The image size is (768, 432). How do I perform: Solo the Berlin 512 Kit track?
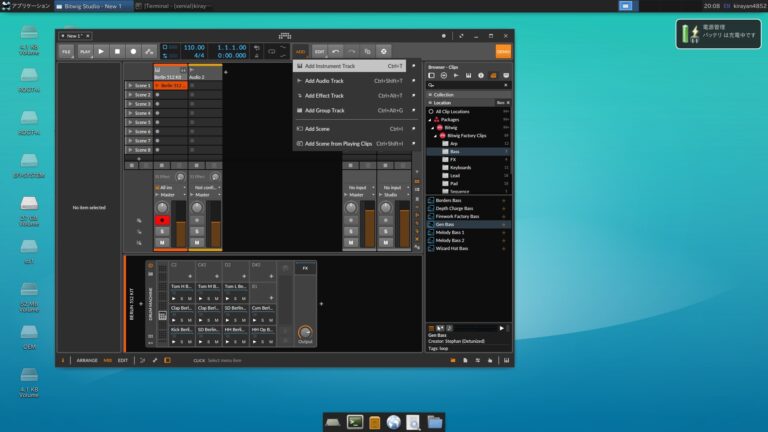162,232
